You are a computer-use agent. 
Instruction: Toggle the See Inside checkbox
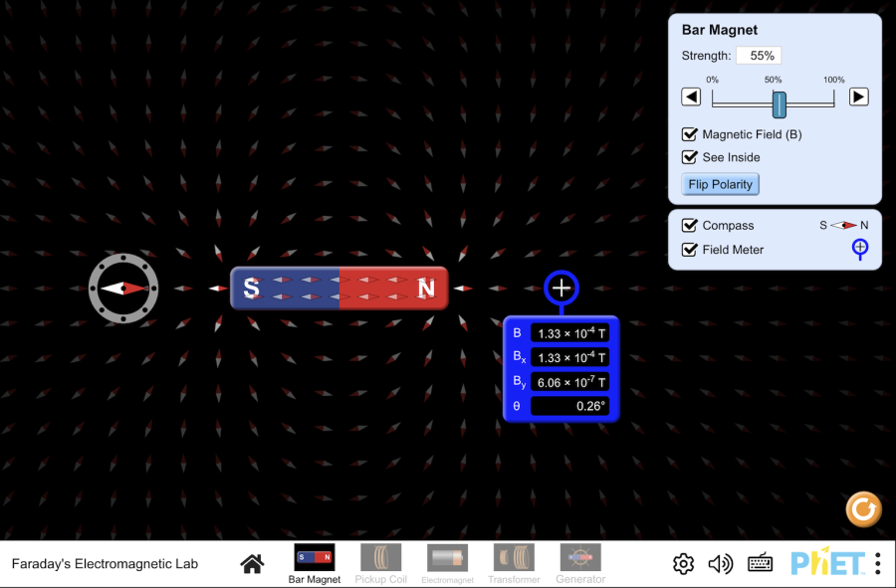689,157
